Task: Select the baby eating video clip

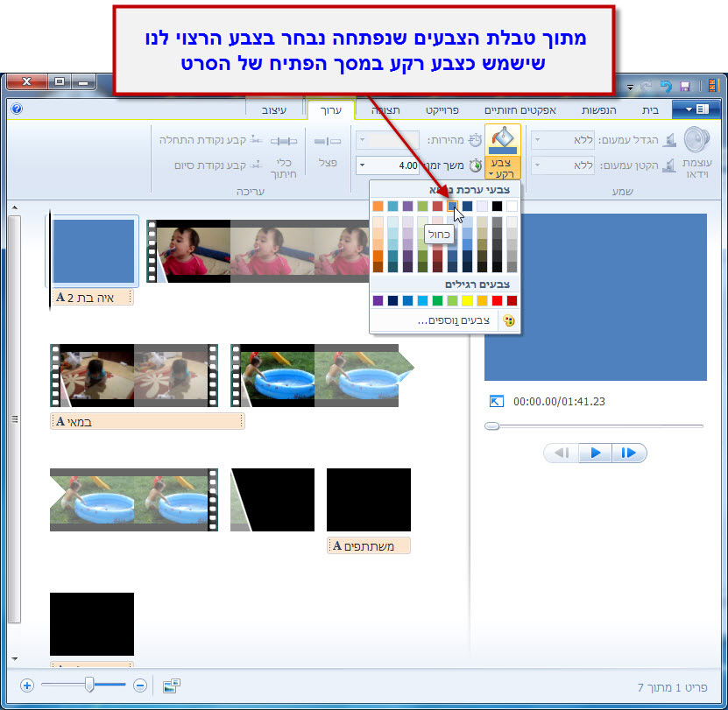Action: (258, 251)
